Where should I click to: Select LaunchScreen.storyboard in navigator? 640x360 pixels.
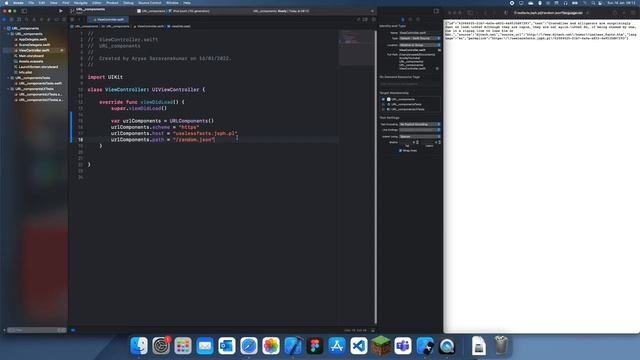(38, 67)
